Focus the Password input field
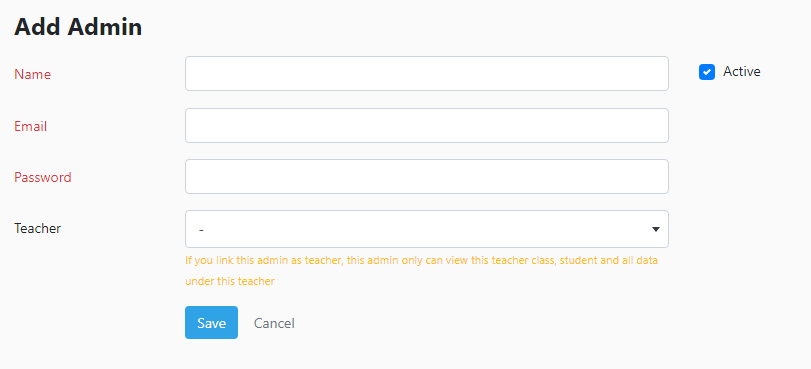 tap(427, 176)
